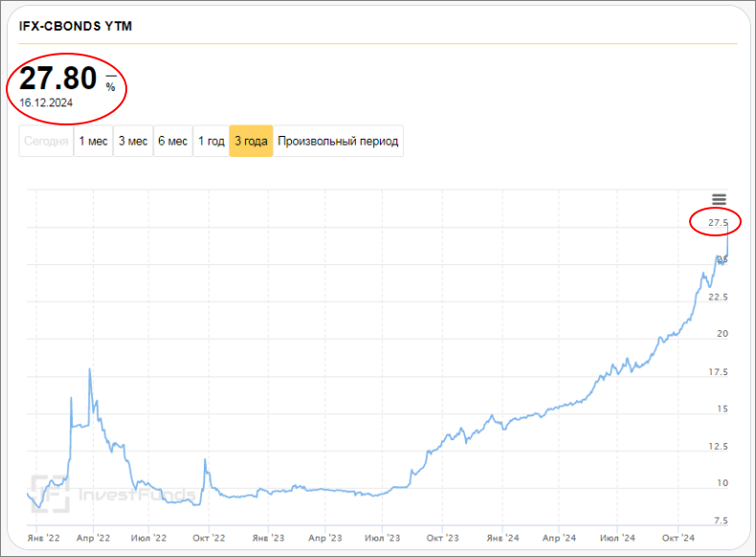Open Произвольный период custom range
The height and width of the screenshot is (557, 756).
pyautogui.click(x=338, y=142)
